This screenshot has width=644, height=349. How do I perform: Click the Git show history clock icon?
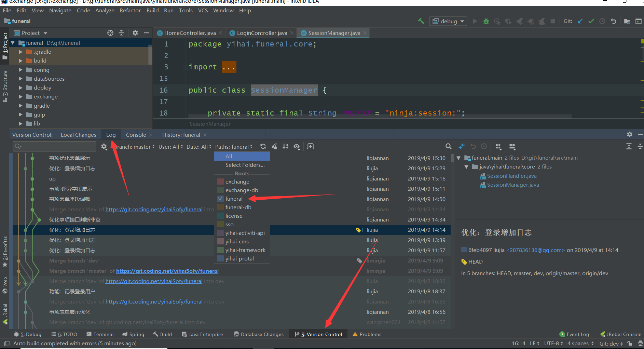click(x=602, y=21)
